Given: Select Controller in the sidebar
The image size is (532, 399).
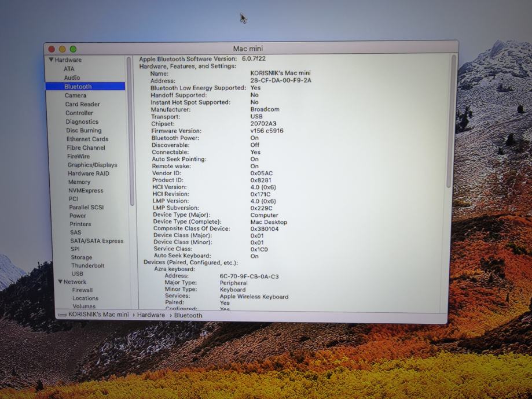Looking at the screenshot, I should click(x=79, y=113).
